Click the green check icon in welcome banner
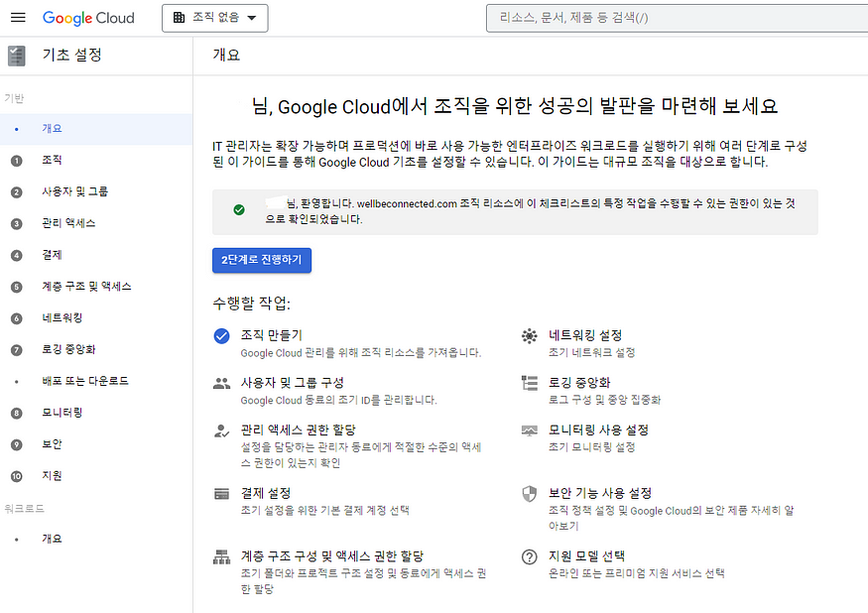This screenshot has height=613, width=868. point(239,210)
